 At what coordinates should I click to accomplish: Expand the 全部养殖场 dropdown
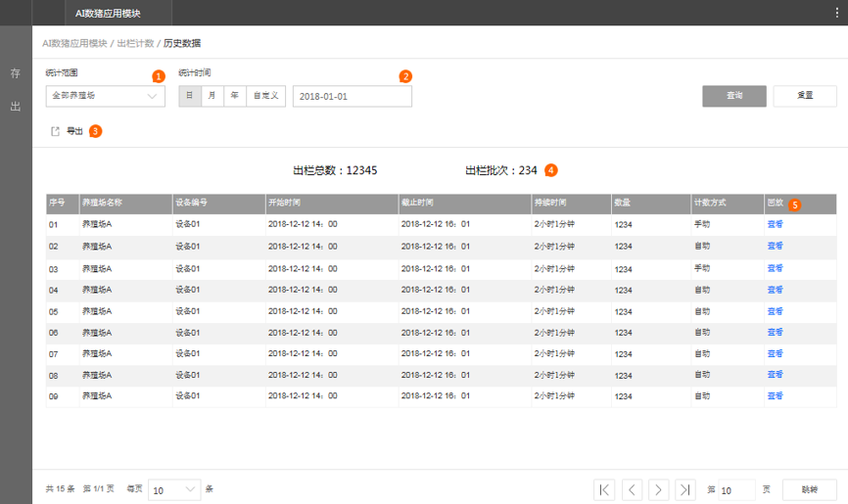tap(105, 96)
